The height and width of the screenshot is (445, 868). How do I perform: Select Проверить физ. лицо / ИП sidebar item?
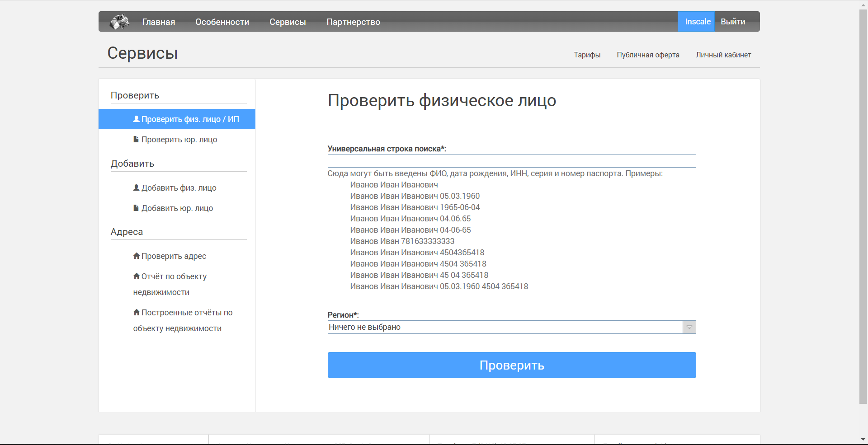[x=177, y=119]
